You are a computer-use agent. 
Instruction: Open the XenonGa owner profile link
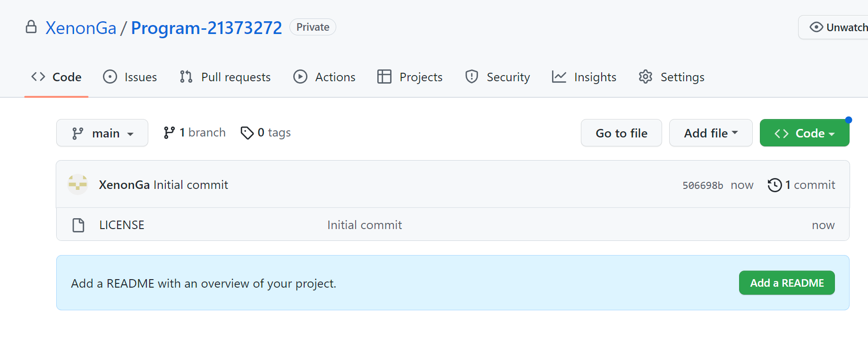[x=81, y=28]
